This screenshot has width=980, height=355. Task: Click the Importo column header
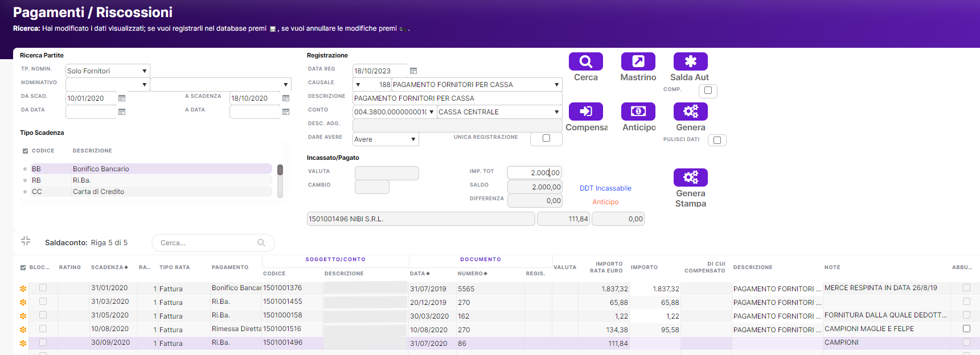(x=644, y=267)
